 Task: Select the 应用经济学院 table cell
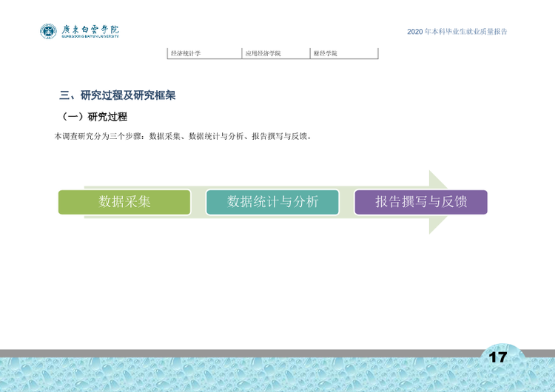(276, 53)
